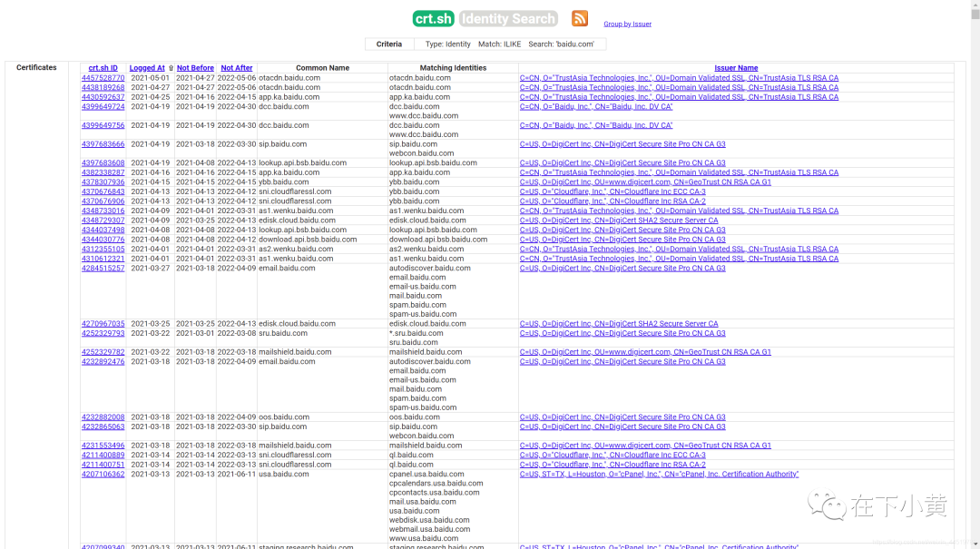Viewport: 980px width, 549px height.
Task: Open certificate ID 4397683666
Action: pyautogui.click(x=103, y=144)
